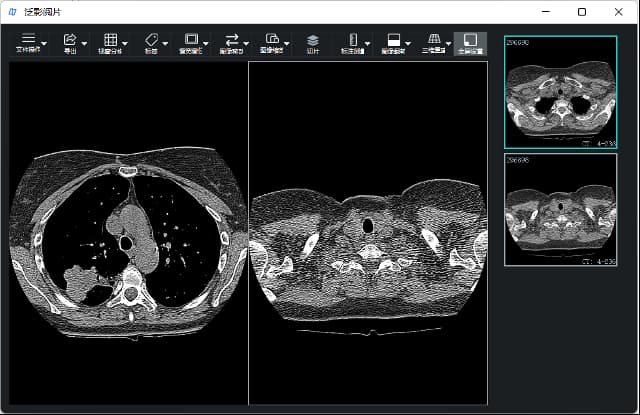Toggle the half-filled square invert icon
Image resolution: width=640 pixels, height=415 pixels.
(x=393, y=39)
